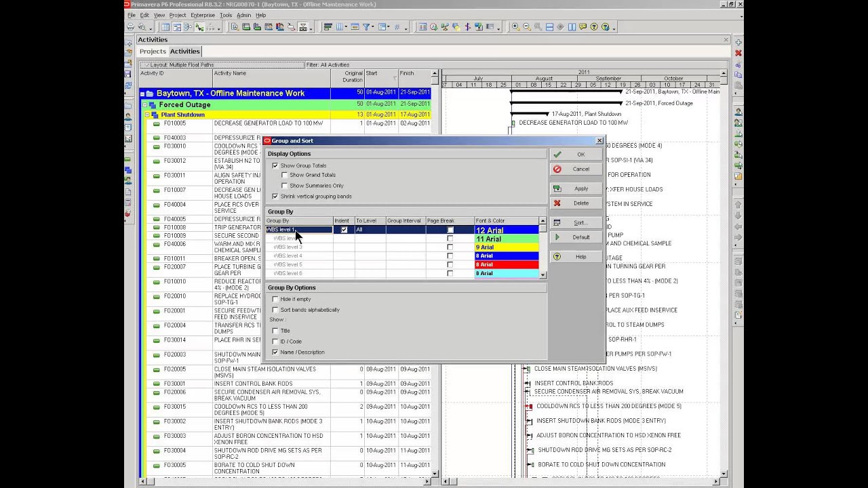Collapse the Baytown, TX project band
The image size is (868, 488).
[142, 94]
